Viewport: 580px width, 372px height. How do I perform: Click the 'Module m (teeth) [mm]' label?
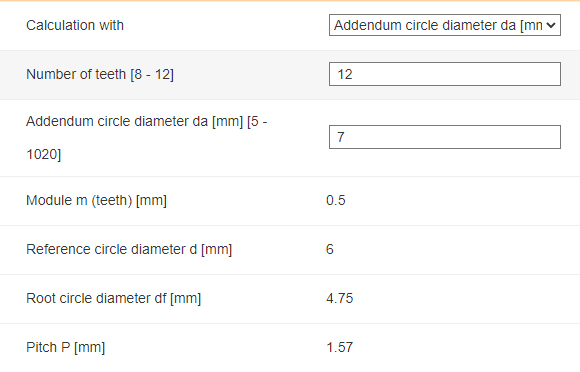click(x=96, y=200)
